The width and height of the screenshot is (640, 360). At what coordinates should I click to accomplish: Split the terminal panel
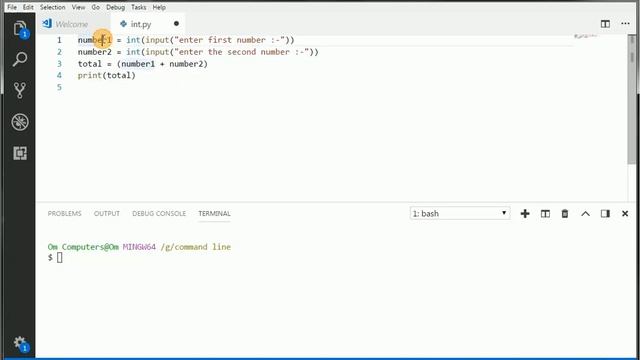tap(545, 213)
